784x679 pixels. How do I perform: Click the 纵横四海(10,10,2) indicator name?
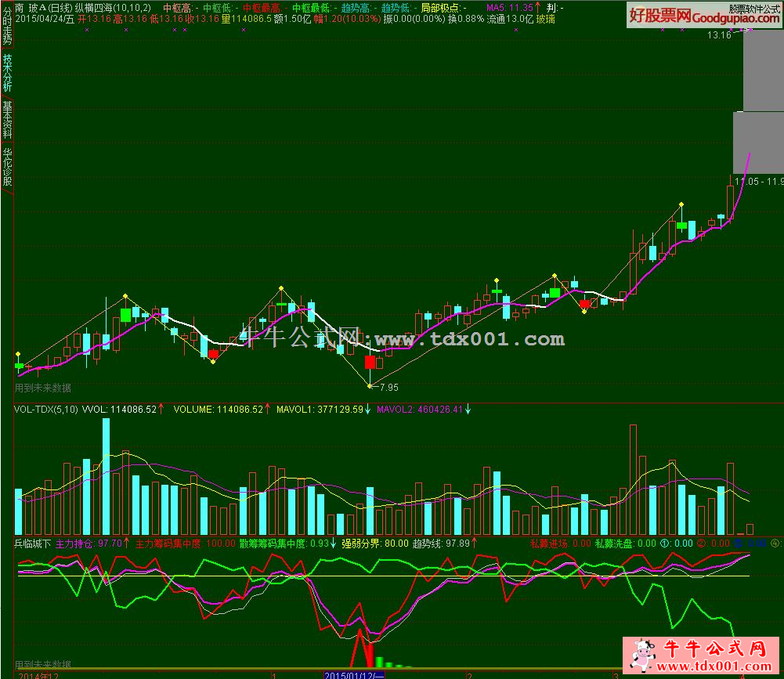click(113, 8)
